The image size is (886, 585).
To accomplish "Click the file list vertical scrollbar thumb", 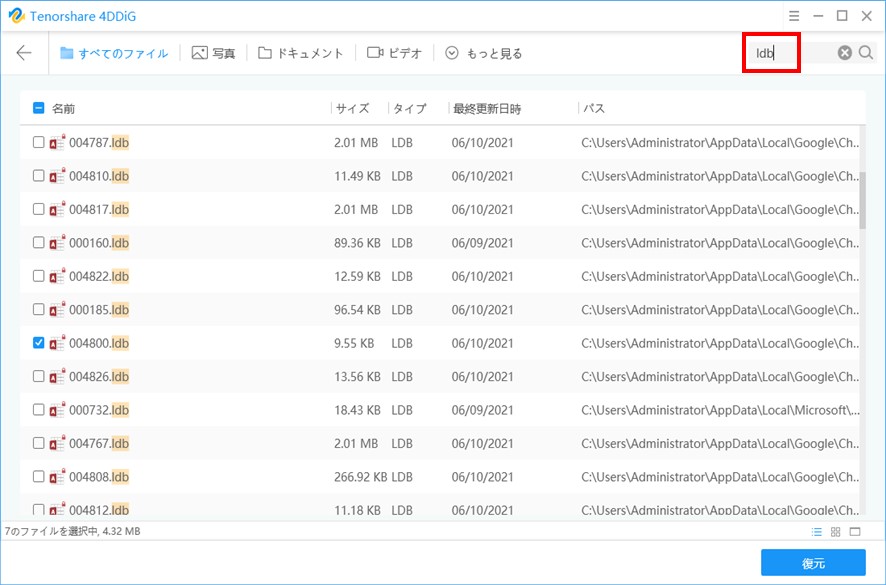I will coord(862,200).
